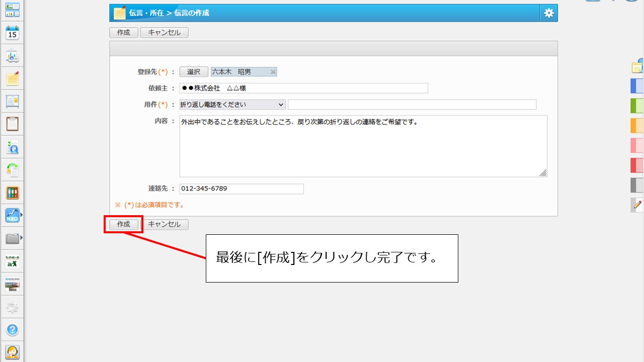Screen dimensions: 644x362
Task: Open the 用件 dropdown showing 折り返し電話をください
Action: coord(232,105)
